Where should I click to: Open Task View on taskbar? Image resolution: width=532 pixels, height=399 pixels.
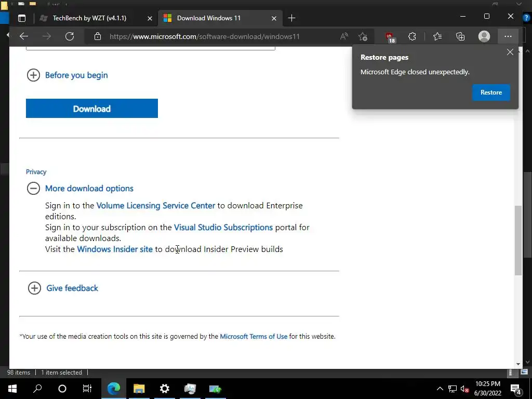87,389
